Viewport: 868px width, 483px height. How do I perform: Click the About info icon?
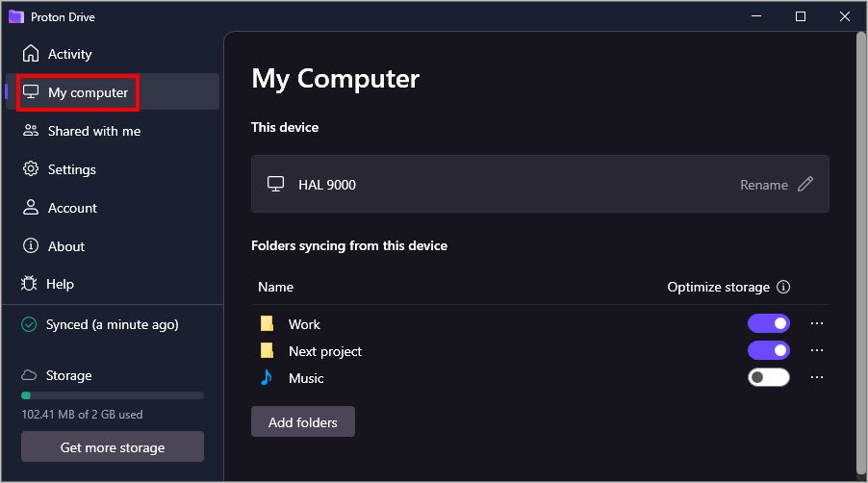point(31,245)
